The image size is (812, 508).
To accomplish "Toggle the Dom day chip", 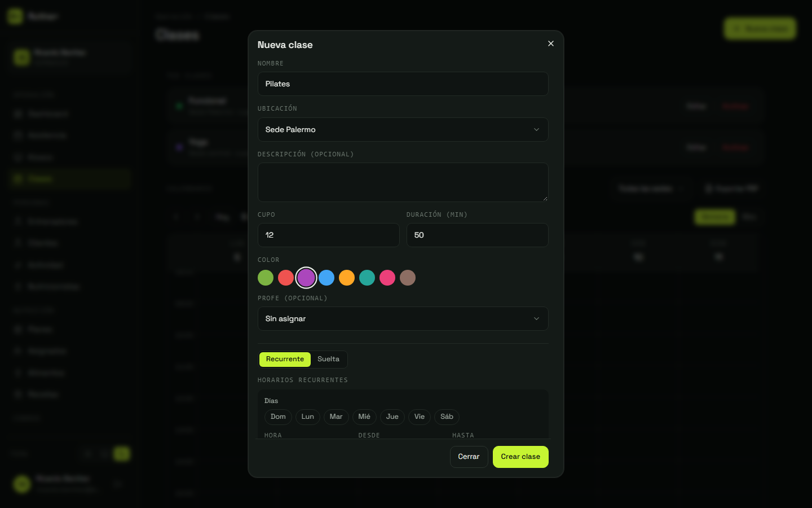I will pyautogui.click(x=278, y=417).
